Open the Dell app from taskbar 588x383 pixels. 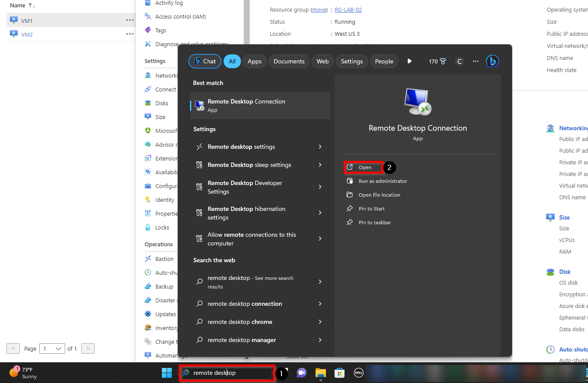358,373
